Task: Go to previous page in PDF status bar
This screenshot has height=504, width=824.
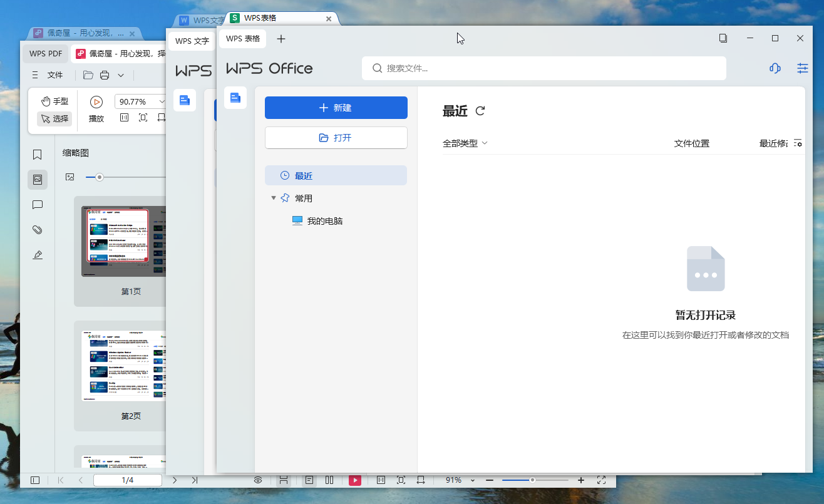Action: coord(81,480)
